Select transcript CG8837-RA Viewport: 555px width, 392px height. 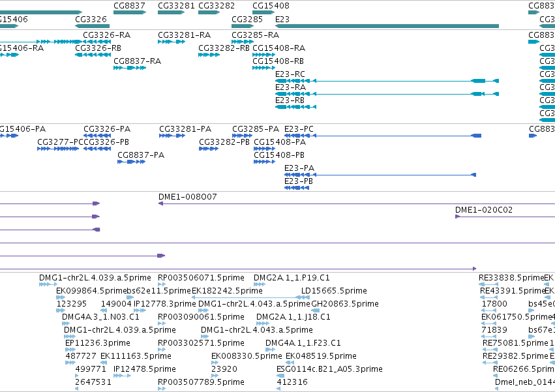[x=130, y=68]
